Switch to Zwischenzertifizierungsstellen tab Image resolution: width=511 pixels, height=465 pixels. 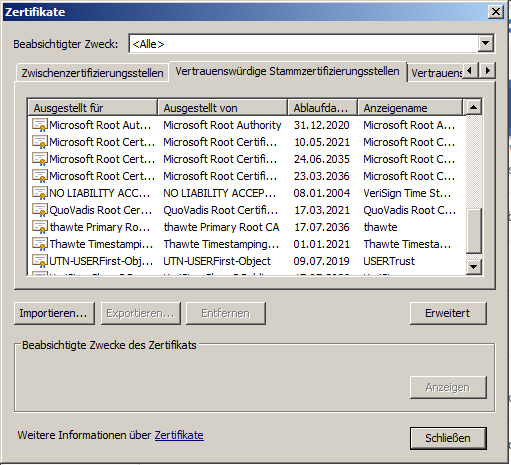(x=92, y=73)
